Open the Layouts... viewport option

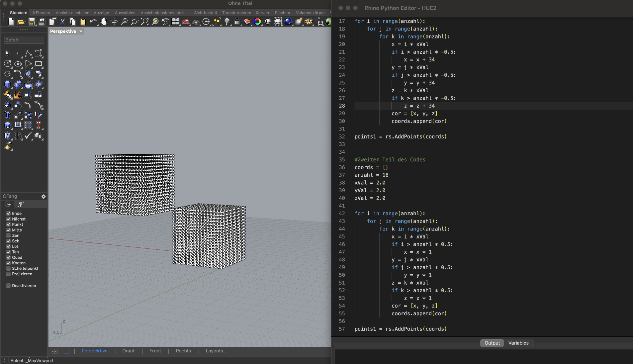pyautogui.click(x=216, y=351)
